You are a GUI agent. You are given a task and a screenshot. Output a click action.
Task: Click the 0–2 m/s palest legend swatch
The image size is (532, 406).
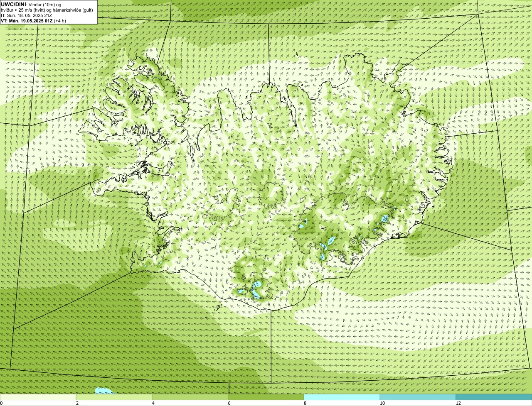38,397
